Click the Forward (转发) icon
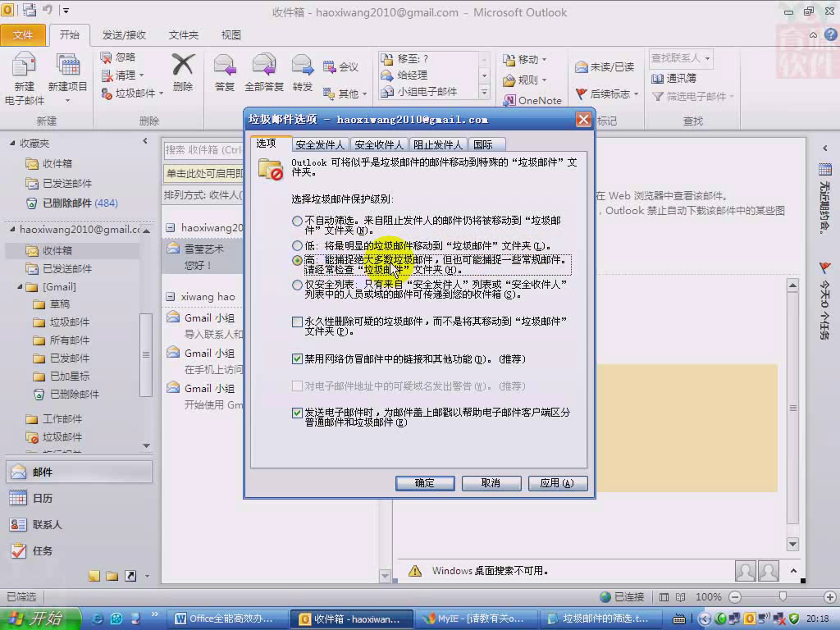Viewport: 840px width, 630px height. click(302, 66)
